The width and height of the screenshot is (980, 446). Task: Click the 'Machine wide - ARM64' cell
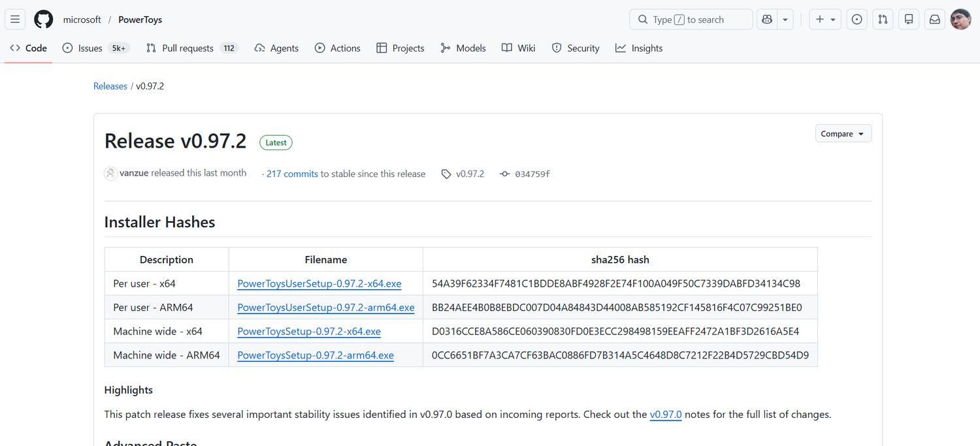pos(167,355)
